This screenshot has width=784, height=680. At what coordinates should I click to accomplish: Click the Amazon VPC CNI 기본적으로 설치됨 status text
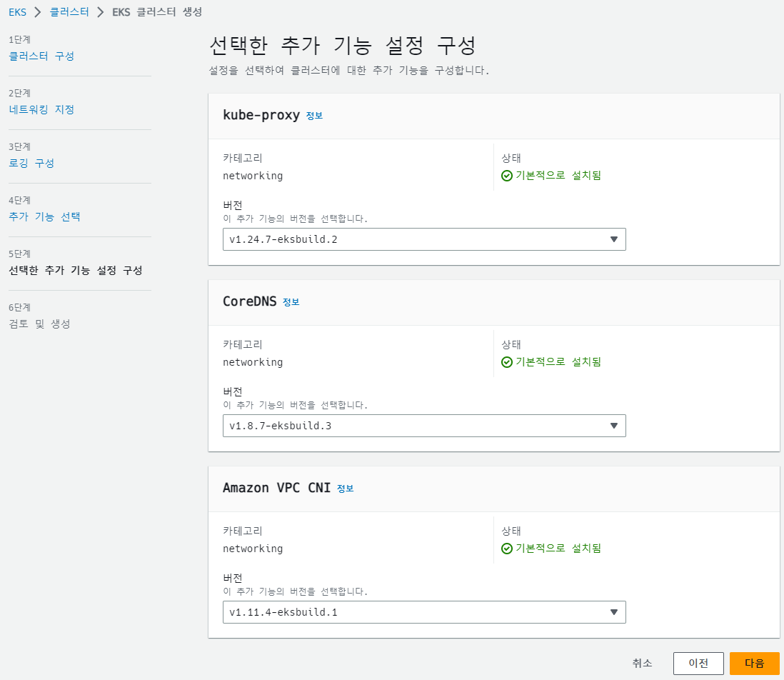coord(558,549)
